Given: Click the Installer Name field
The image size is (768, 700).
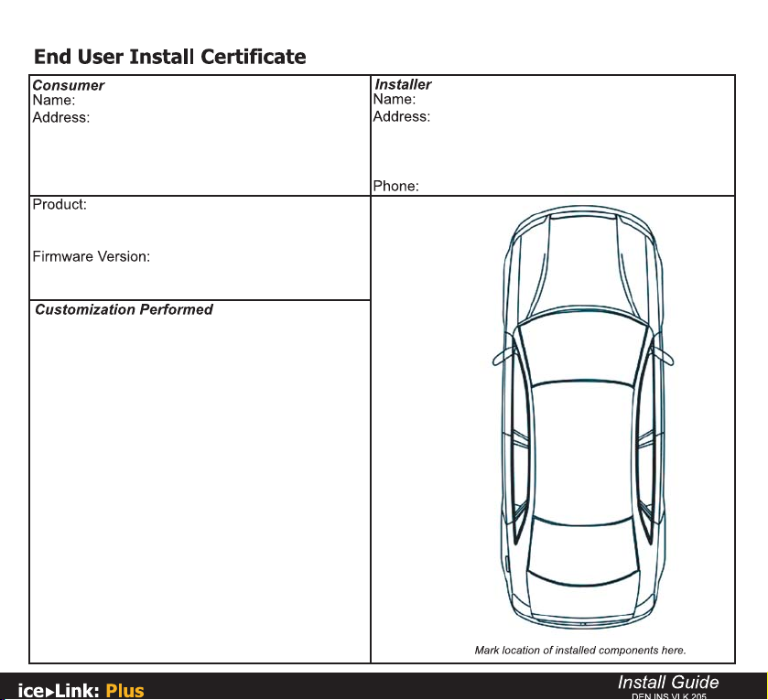Looking at the screenshot, I should [553, 100].
